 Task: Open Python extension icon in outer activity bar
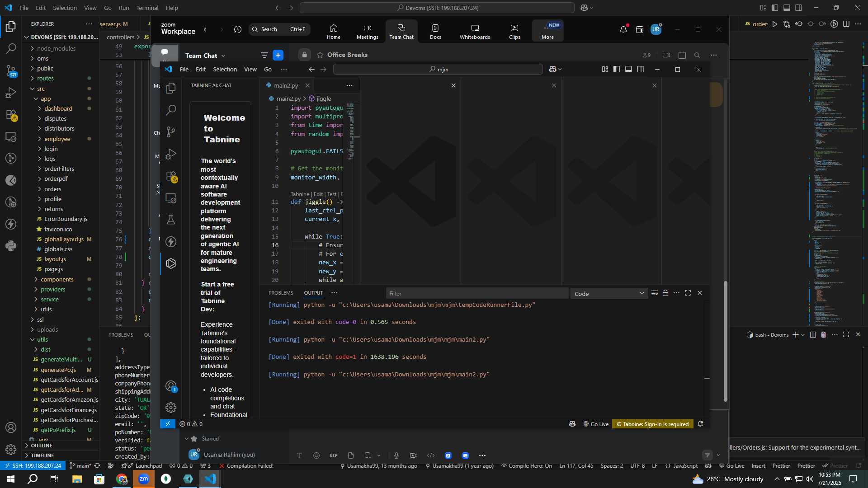click(x=11, y=246)
